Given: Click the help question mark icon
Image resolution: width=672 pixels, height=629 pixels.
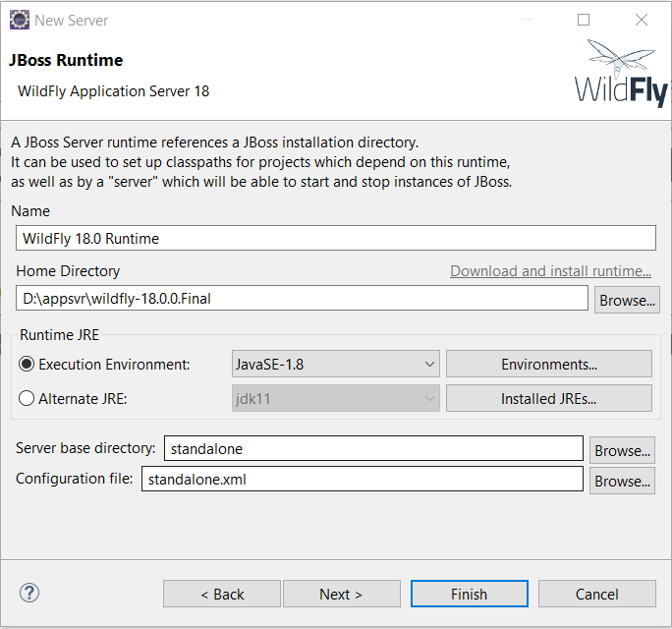Looking at the screenshot, I should click(29, 593).
